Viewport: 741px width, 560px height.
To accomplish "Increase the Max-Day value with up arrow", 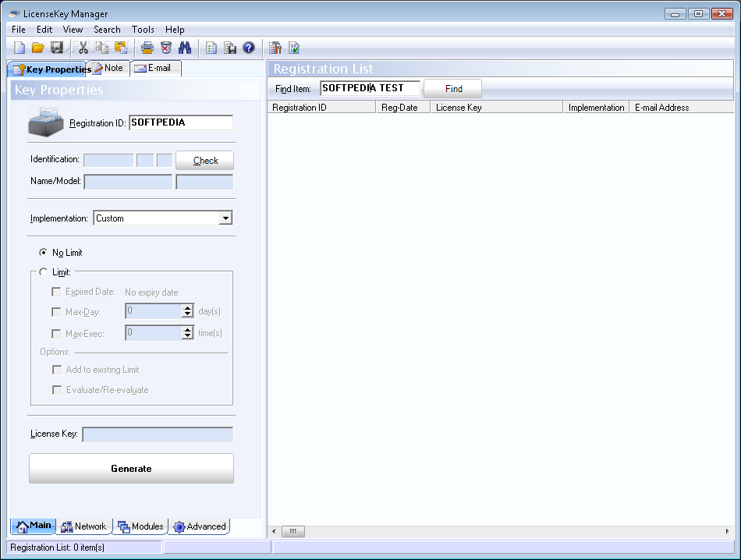I will click(x=188, y=307).
